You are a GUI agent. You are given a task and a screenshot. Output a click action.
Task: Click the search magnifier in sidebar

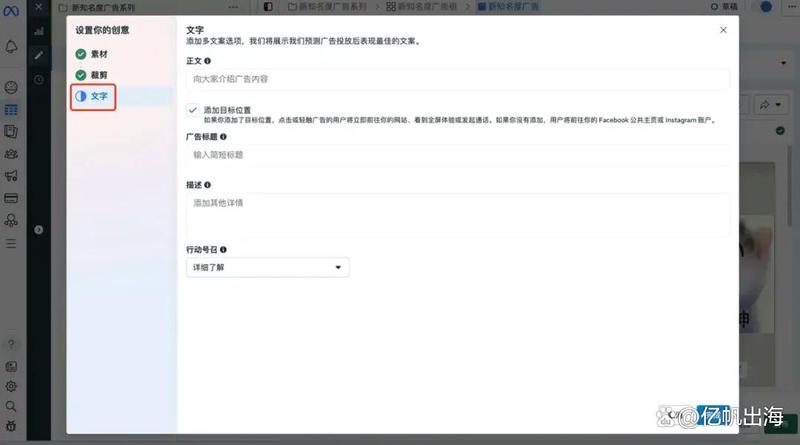[11, 406]
